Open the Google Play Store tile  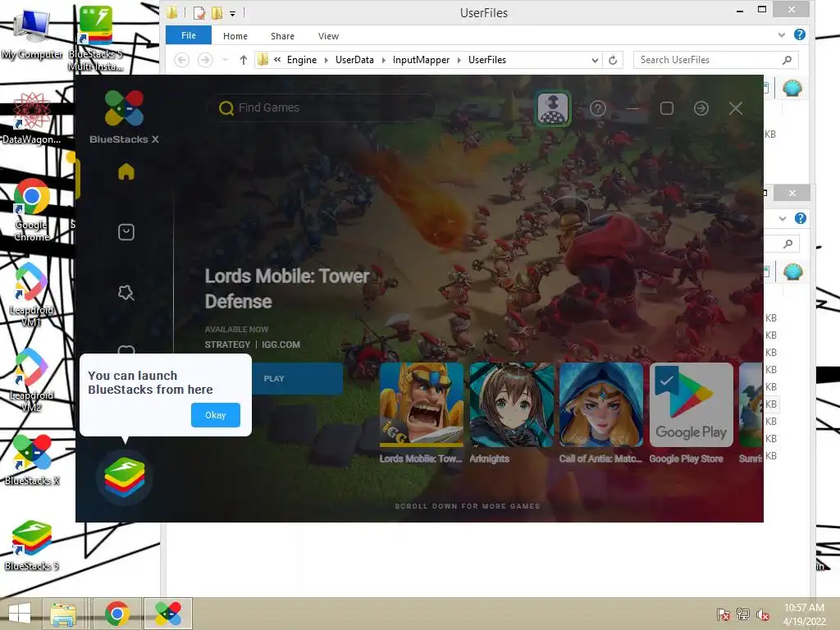click(691, 405)
